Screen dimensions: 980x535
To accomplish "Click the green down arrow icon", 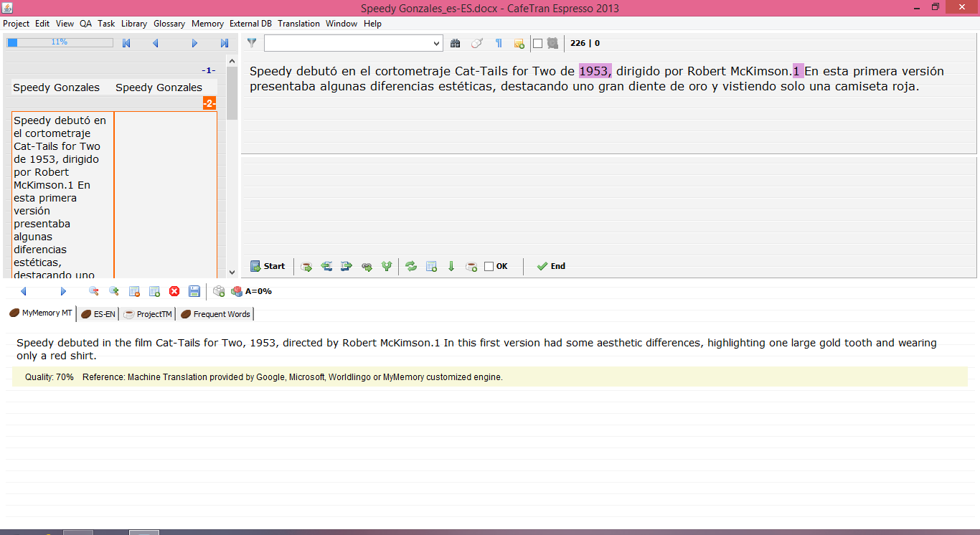I will click(x=451, y=266).
